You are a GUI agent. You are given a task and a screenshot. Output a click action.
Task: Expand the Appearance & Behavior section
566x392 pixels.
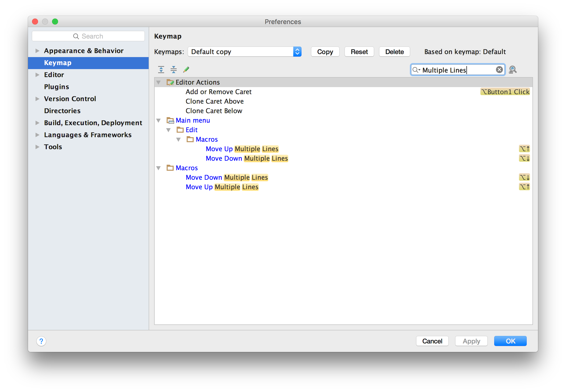(x=37, y=51)
